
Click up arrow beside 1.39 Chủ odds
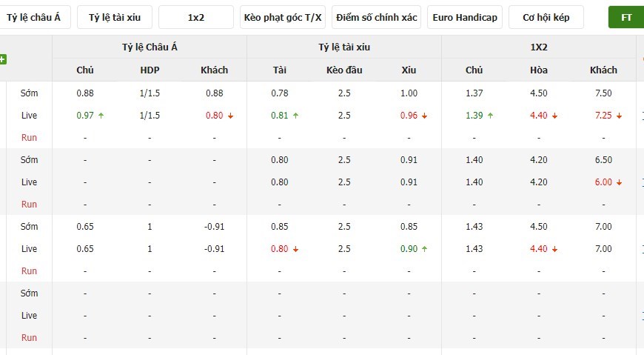(x=490, y=116)
